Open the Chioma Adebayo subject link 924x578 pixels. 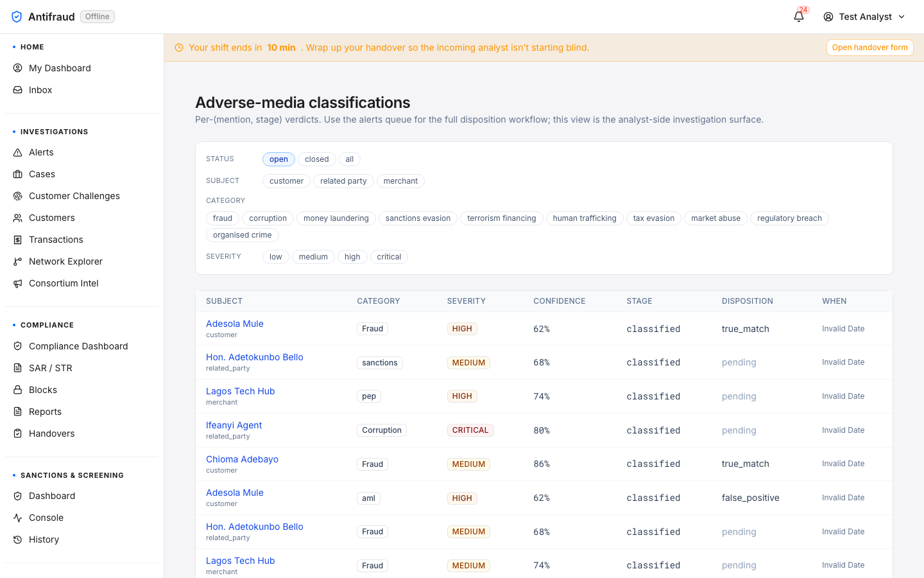[243, 459]
